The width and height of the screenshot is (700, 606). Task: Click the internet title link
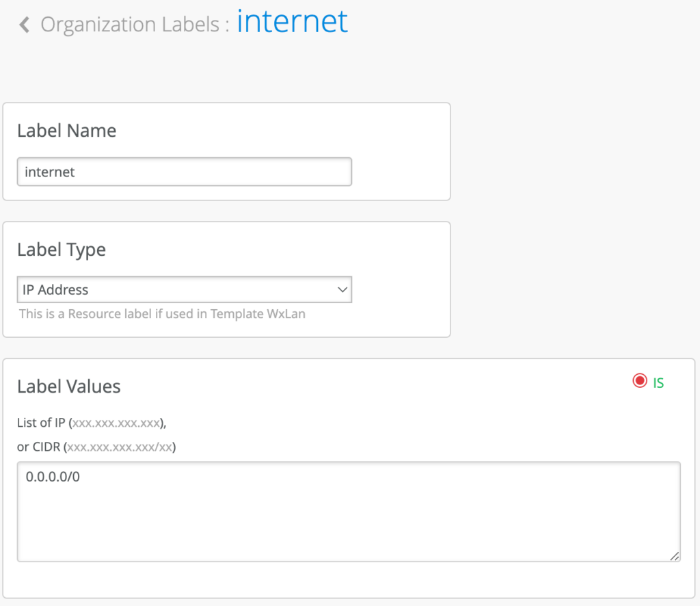pos(292,21)
